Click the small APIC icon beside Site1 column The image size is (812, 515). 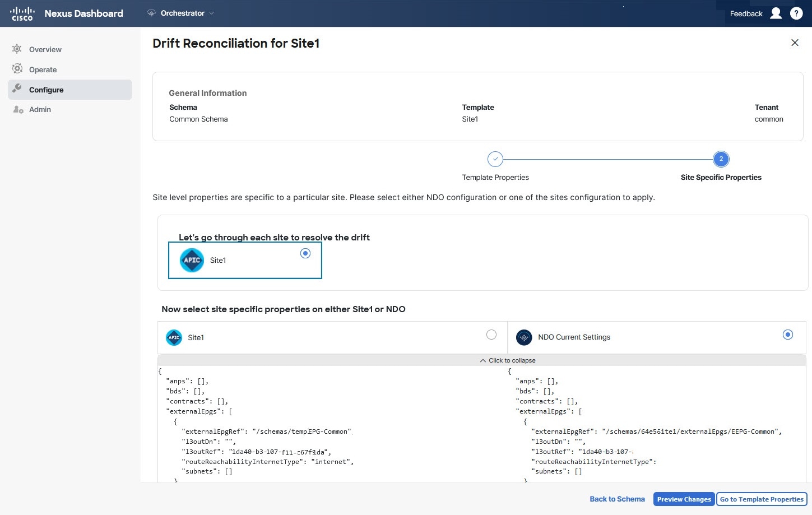click(174, 337)
